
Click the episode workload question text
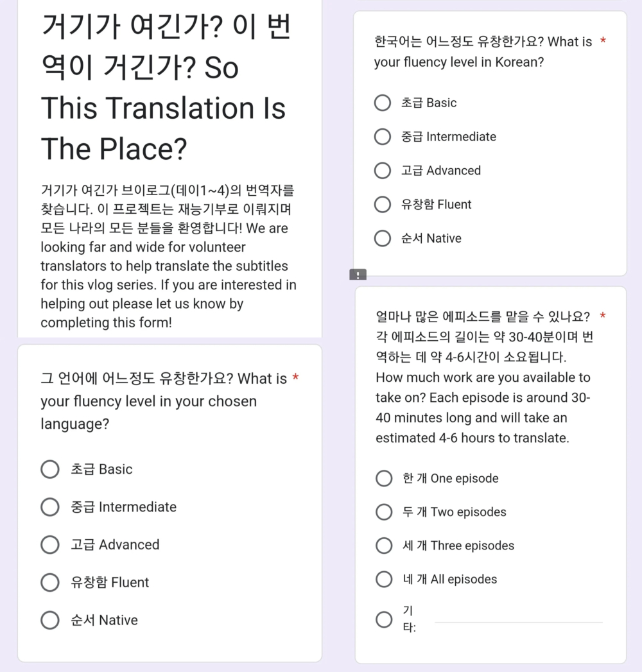[483, 377]
